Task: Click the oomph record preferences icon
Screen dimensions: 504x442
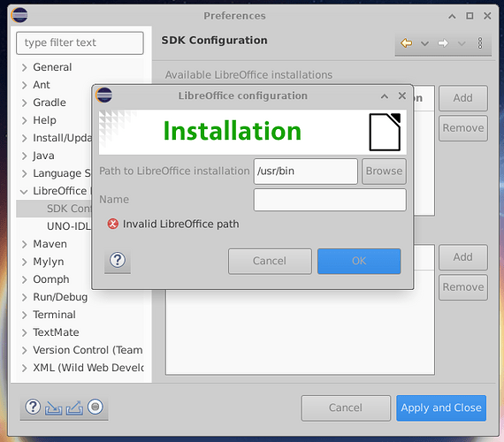Action: pyautogui.click(x=95, y=407)
